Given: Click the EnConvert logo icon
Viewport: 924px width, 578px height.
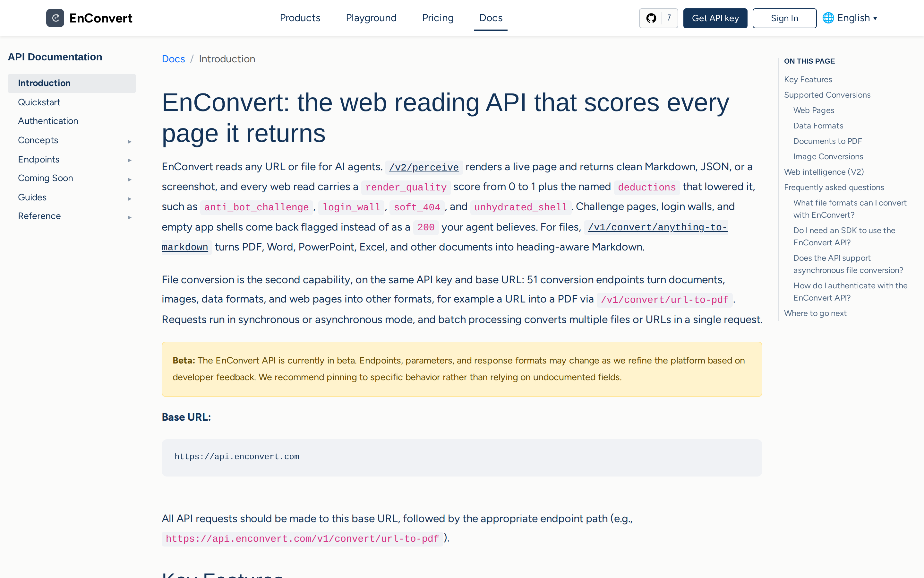Looking at the screenshot, I should point(55,18).
